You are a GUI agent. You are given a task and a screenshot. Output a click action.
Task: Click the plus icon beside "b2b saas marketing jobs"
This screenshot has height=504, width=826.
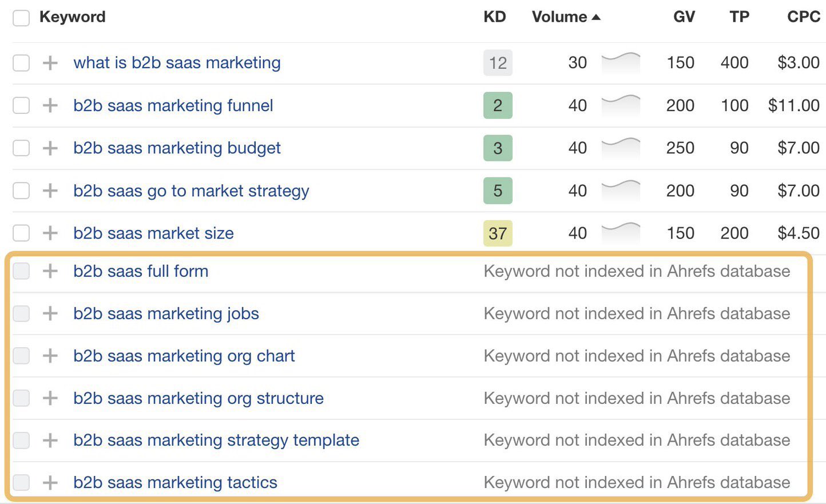point(50,313)
